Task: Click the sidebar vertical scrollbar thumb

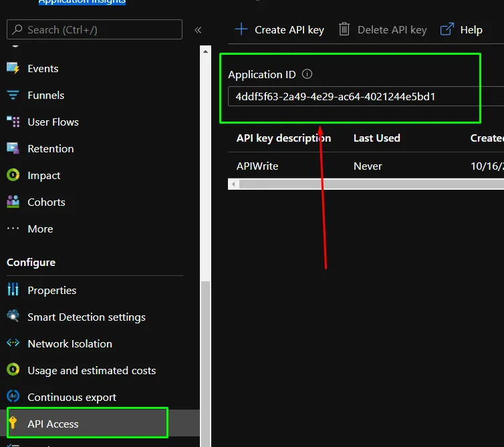Action: [205, 363]
